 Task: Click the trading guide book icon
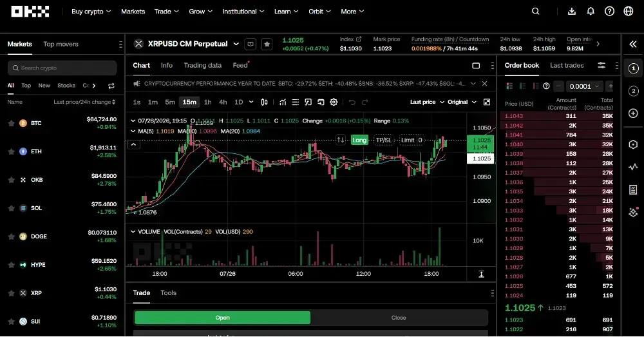(250, 44)
